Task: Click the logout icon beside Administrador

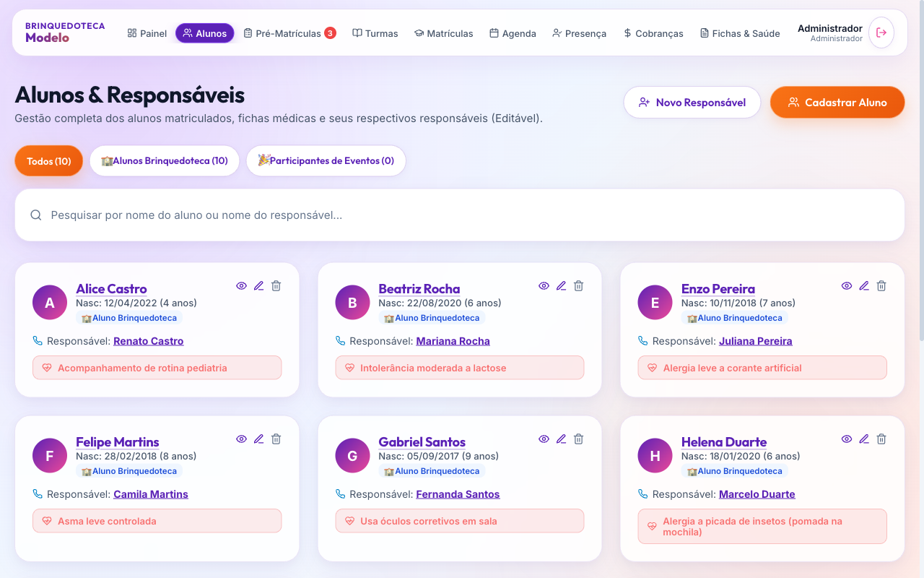Action: (881, 33)
